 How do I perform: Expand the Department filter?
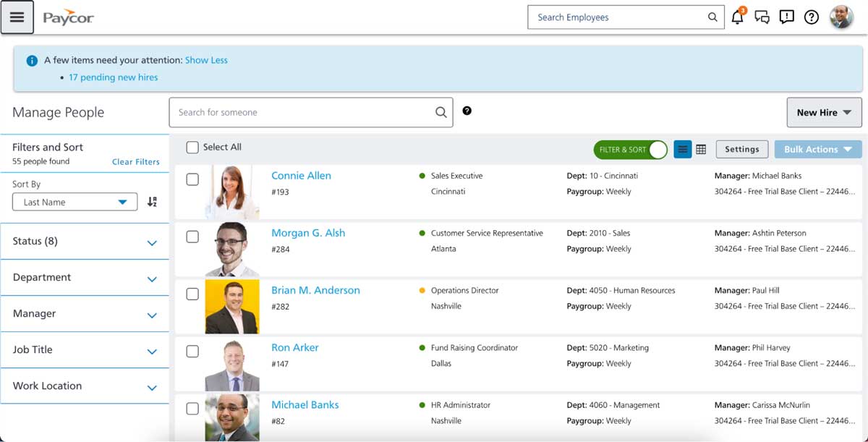click(x=85, y=277)
